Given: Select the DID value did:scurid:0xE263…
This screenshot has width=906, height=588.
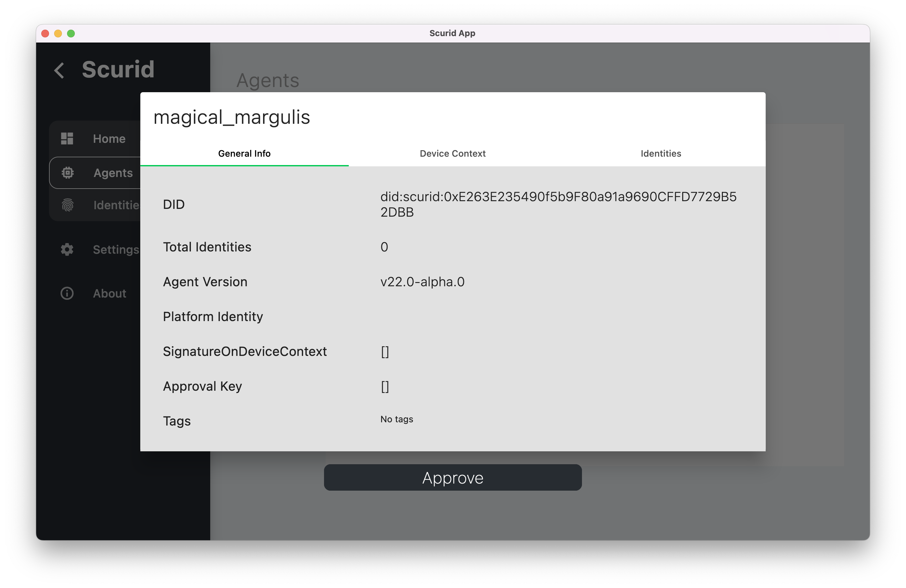Looking at the screenshot, I should 558,204.
